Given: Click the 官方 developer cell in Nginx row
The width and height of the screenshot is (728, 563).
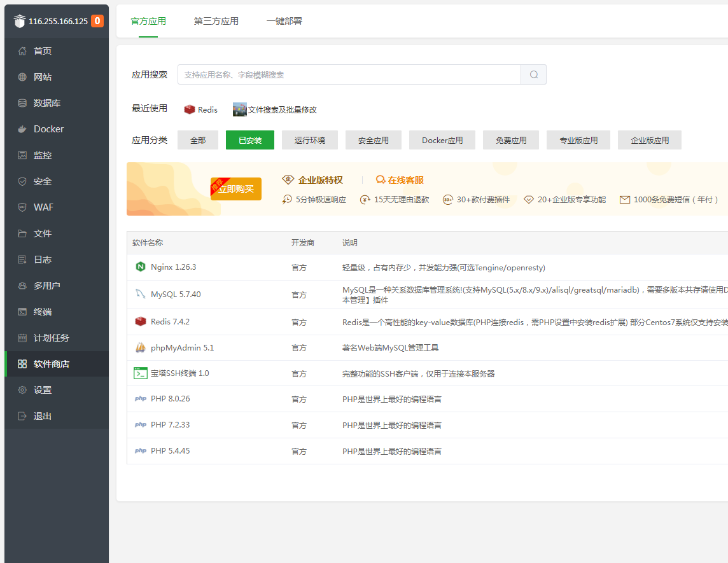Looking at the screenshot, I should coord(299,268).
